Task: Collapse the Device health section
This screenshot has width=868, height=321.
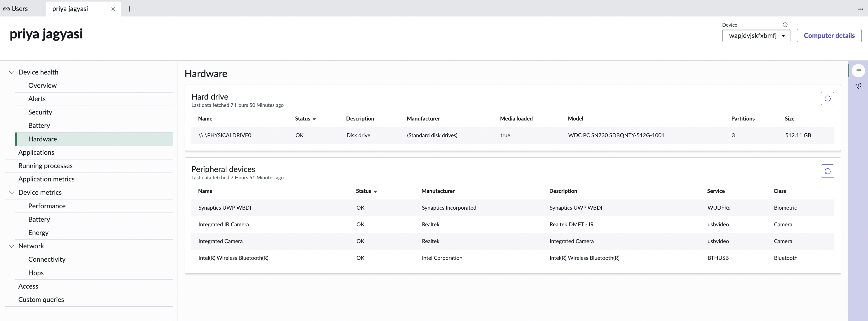Action: pos(11,72)
